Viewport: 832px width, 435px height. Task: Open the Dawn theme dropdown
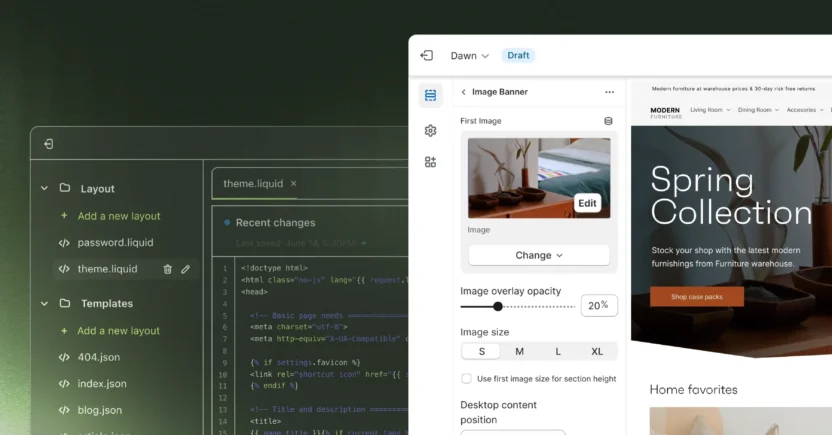(470, 56)
